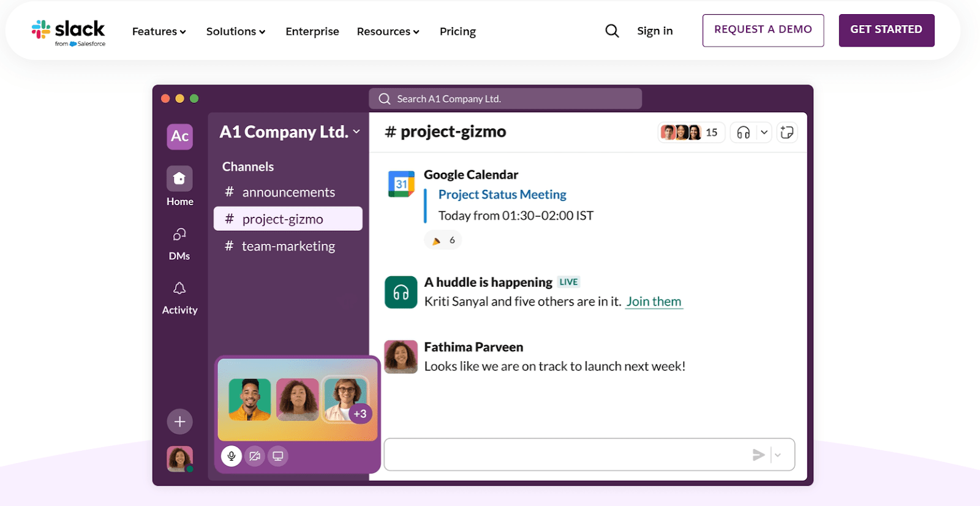Viewport: 980px width, 506px height.
Task: Click the huddle headphones icon in channel header
Action: (744, 132)
